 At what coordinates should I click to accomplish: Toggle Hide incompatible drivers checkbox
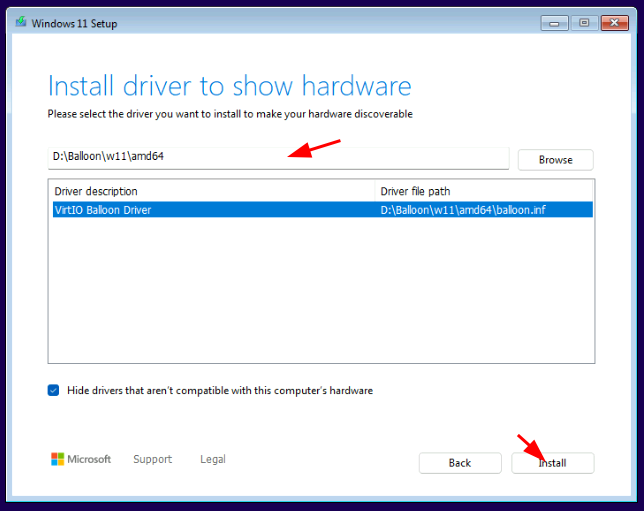point(53,390)
